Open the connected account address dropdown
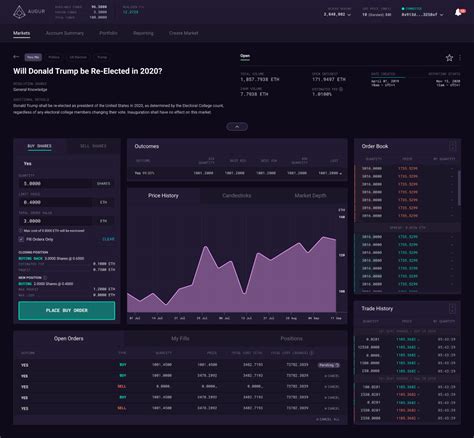This screenshot has width=474, height=438. tap(422, 15)
